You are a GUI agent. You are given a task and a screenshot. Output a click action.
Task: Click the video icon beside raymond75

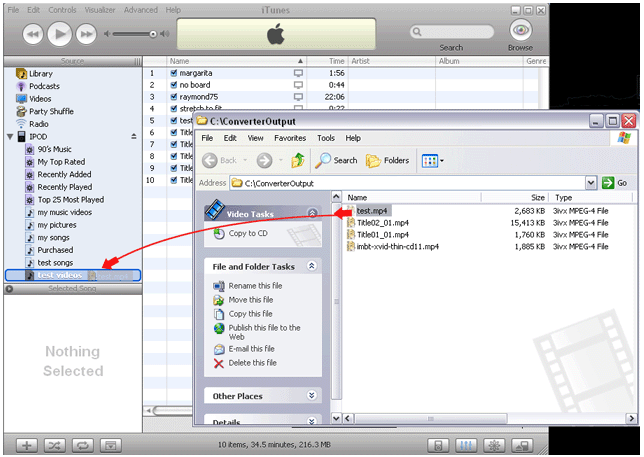click(x=298, y=97)
